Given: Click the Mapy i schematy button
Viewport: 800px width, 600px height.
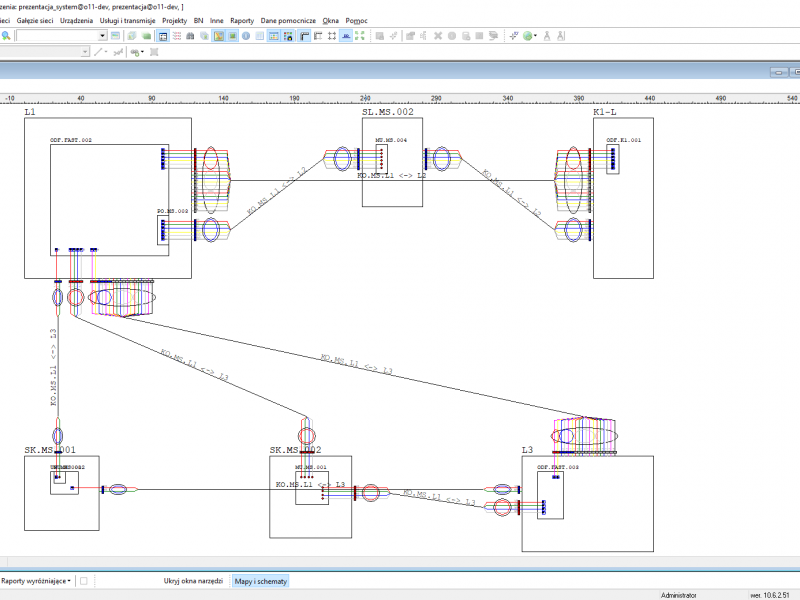Looking at the screenshot, I should tap(261, 581).
